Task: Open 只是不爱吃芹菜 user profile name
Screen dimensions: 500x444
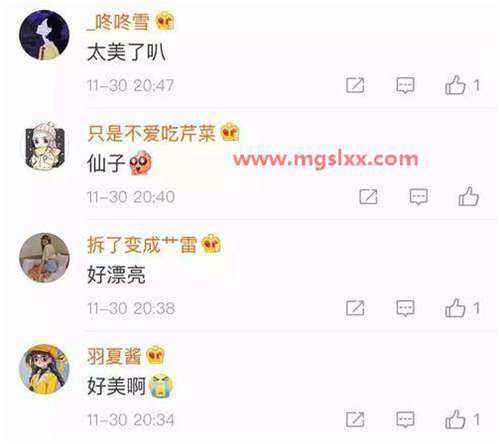Action: (151, 133)
